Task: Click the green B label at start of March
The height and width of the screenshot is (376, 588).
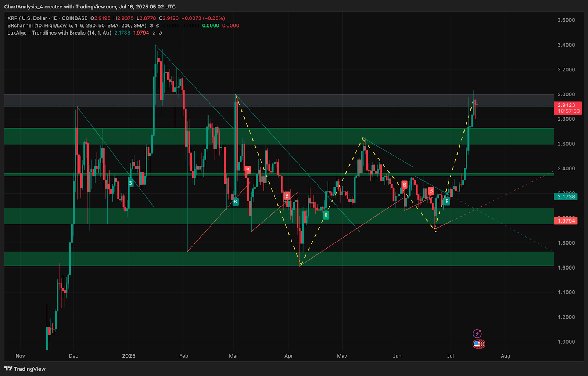Action: point(235,202)
